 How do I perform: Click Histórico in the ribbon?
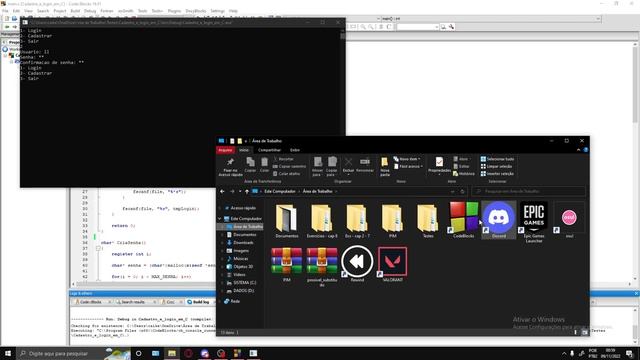pos(464,174)
